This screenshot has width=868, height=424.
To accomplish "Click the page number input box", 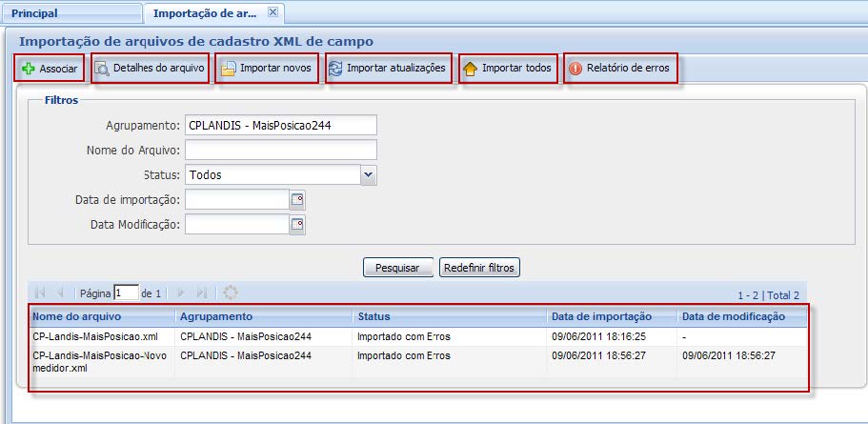I will 126,293.
